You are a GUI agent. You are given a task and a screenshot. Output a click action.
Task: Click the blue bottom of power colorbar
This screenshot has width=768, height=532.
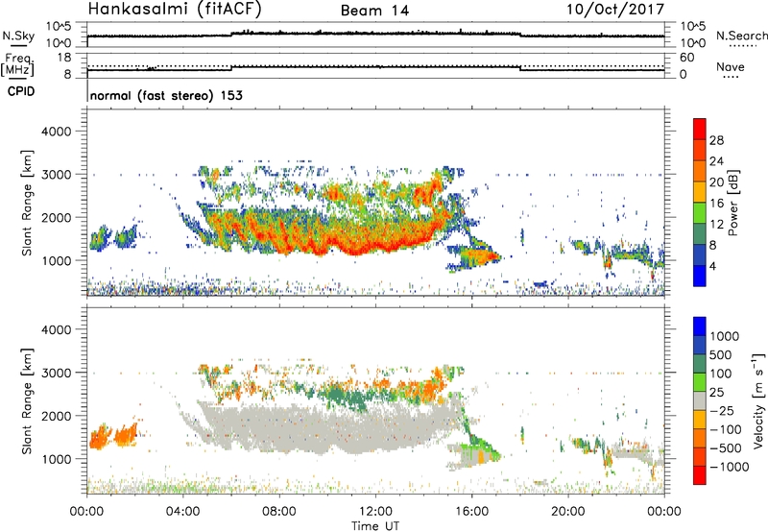click(700, 276)
